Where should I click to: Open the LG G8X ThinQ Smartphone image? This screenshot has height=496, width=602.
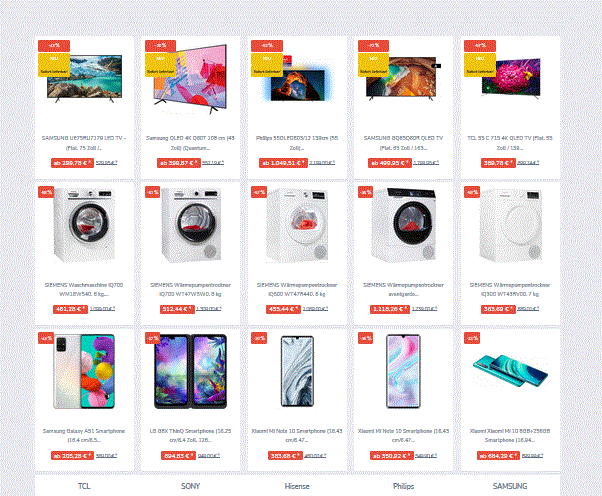190,371
